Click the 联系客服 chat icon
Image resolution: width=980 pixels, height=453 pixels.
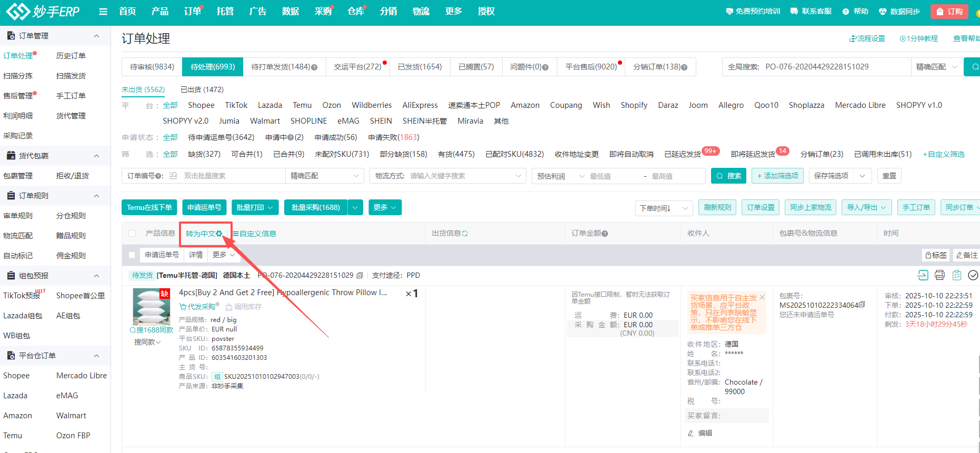click(794, 12)
